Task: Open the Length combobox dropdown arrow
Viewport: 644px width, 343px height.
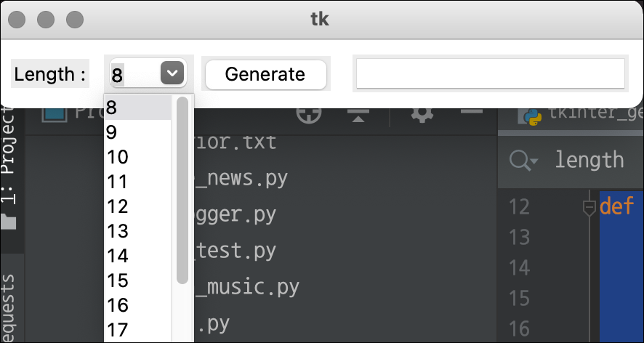Action: pos(172,73)
